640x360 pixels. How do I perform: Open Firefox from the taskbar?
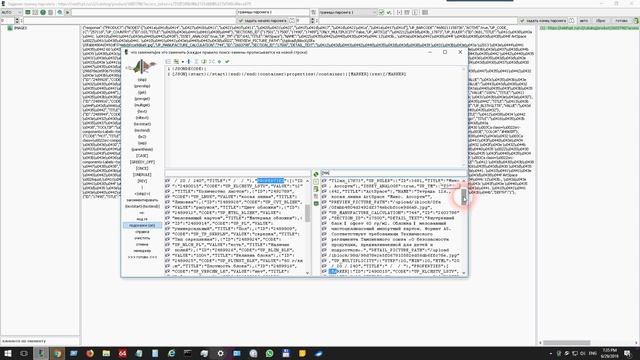[x=90, y=353]
